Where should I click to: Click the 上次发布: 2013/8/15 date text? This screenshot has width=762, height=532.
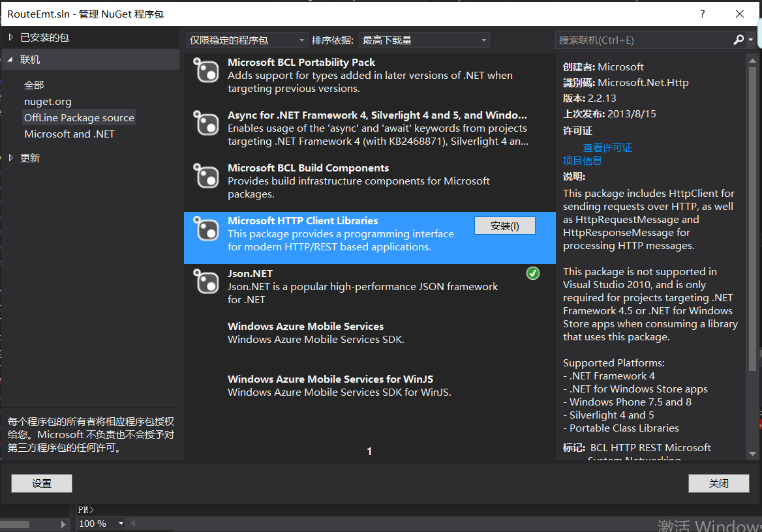[x=609, y=113]
